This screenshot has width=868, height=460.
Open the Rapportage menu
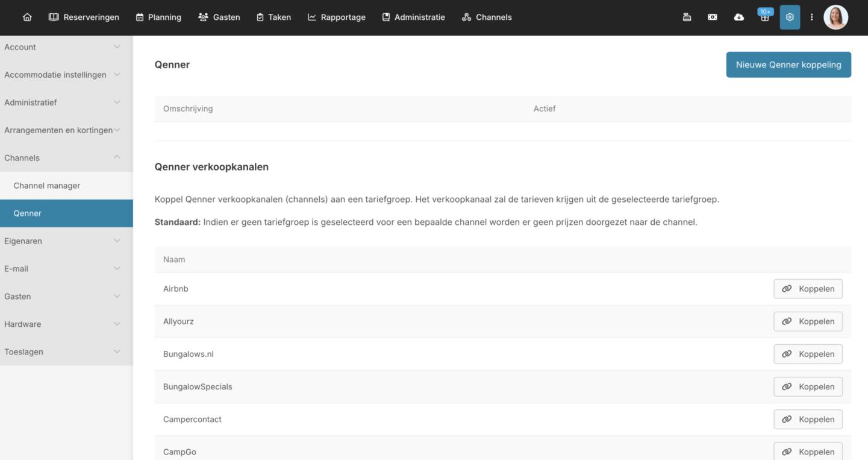tap(337, 17)
